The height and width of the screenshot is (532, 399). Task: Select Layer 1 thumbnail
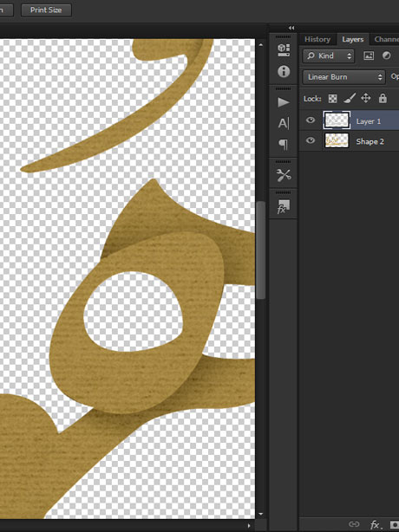[x=337, y=120]
